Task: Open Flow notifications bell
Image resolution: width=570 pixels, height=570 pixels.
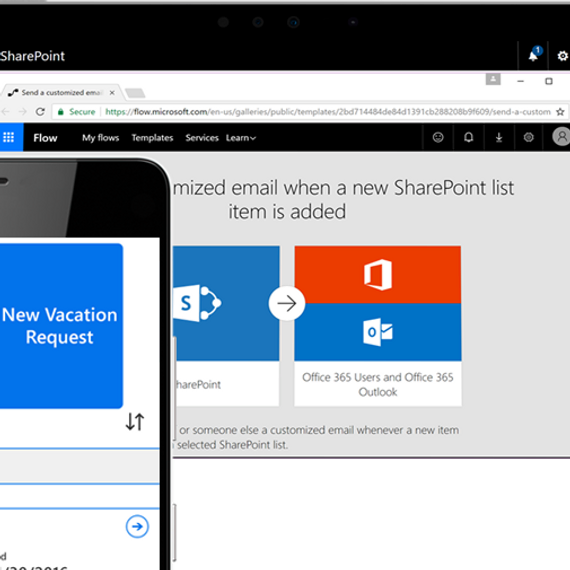Action: (469, 137)
